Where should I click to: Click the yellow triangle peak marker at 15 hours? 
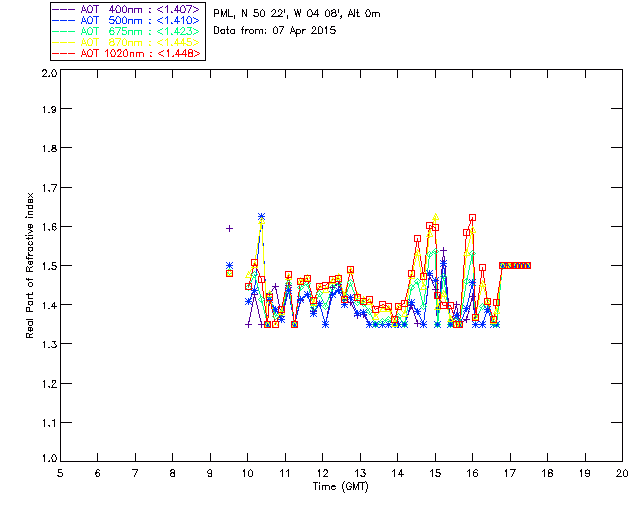pyautogui.click(x=436, y=216)
